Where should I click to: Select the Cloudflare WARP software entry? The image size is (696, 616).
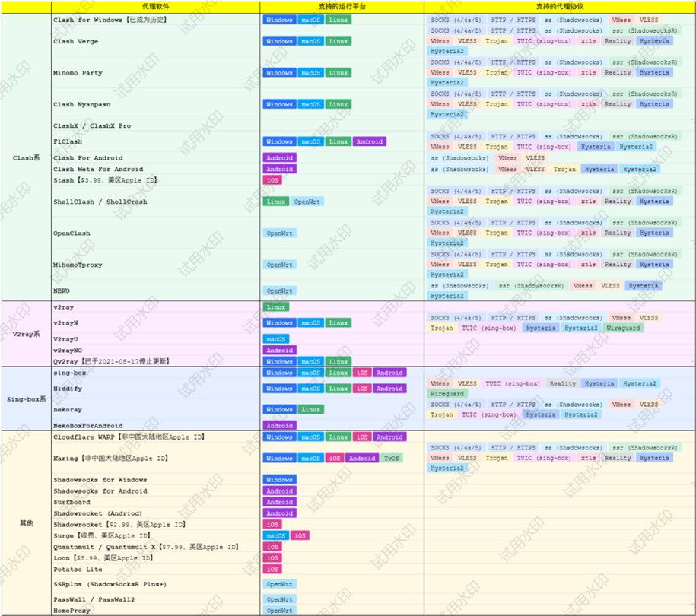129,437
